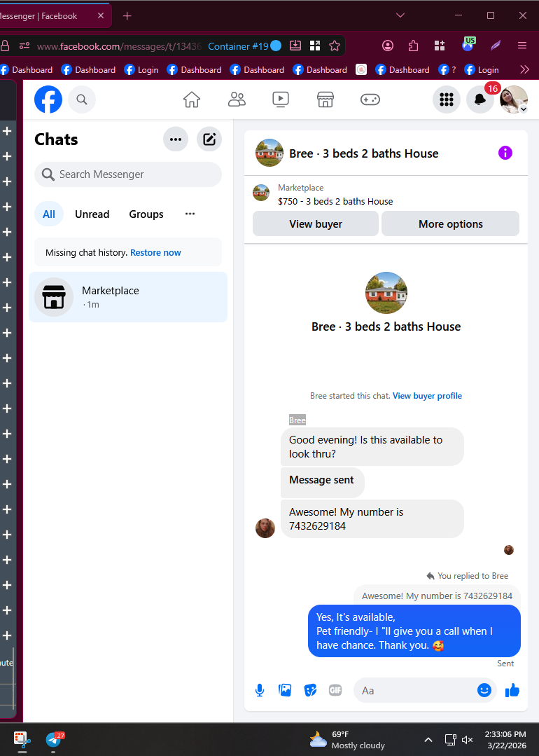Open the Gaming controller icon
539x756 pixels.
pyautogui.click(x=370, y=99)
